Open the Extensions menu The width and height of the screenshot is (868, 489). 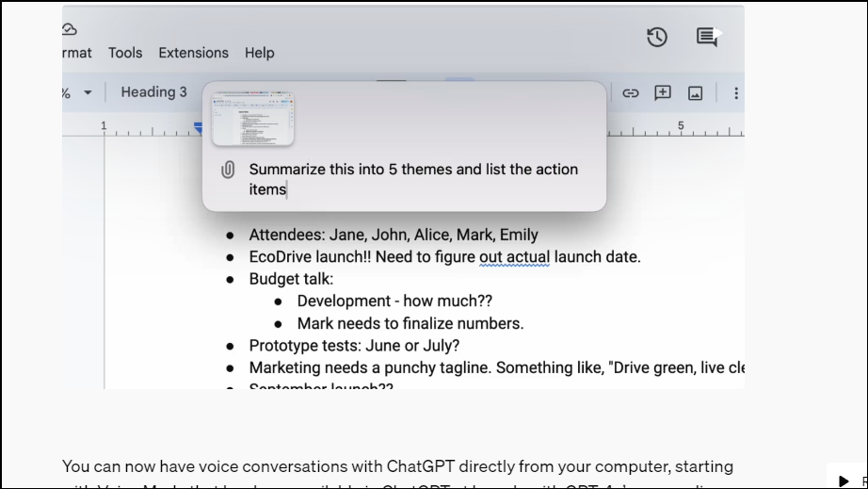[193, 53]
